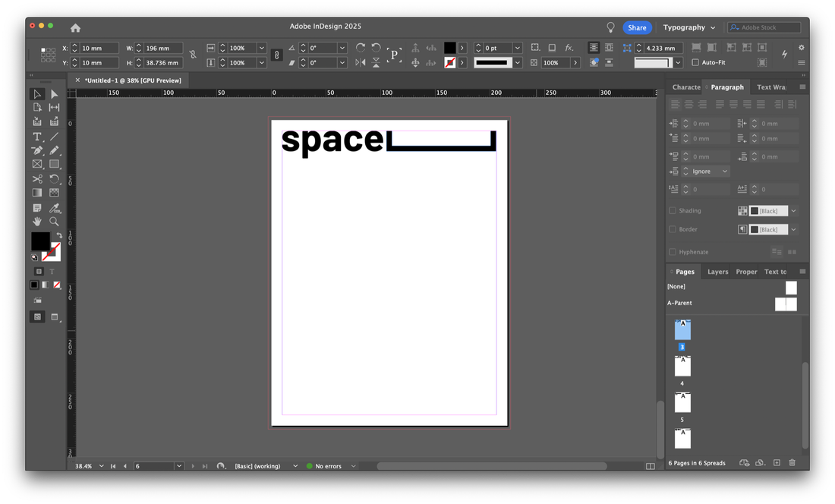
Task: Click the lightbulb Discover icon
Action: click(611, 27)
